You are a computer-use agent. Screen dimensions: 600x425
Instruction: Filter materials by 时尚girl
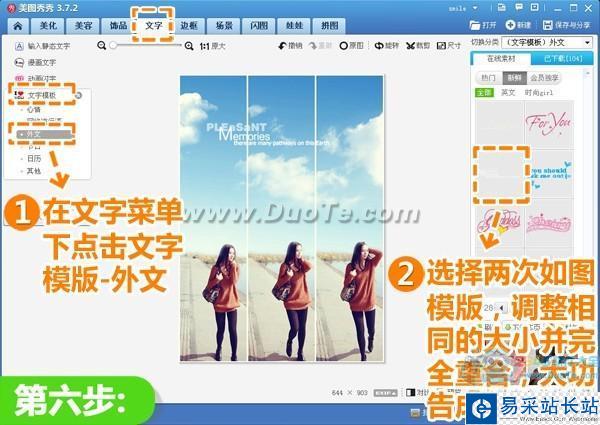coord(539,93)
